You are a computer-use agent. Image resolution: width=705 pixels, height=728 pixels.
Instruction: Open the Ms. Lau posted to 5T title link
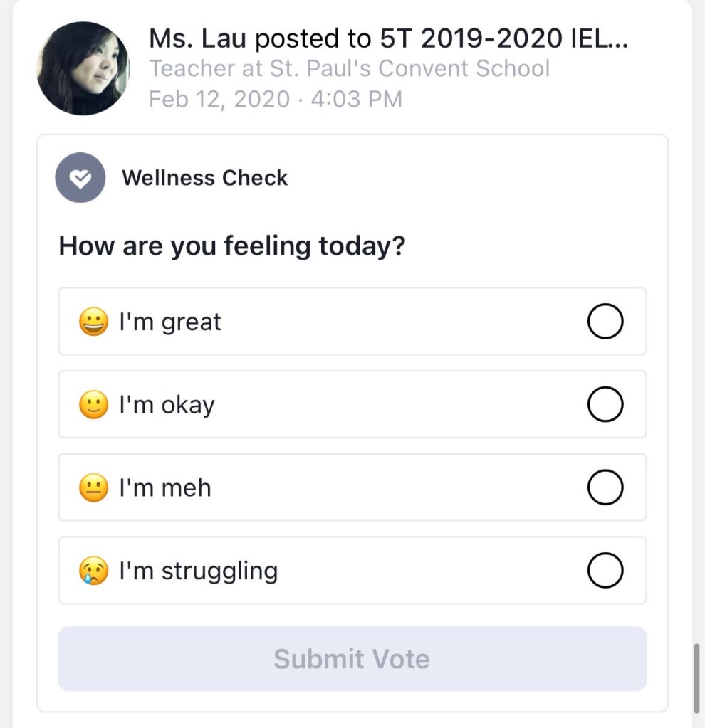coord(388,38)
